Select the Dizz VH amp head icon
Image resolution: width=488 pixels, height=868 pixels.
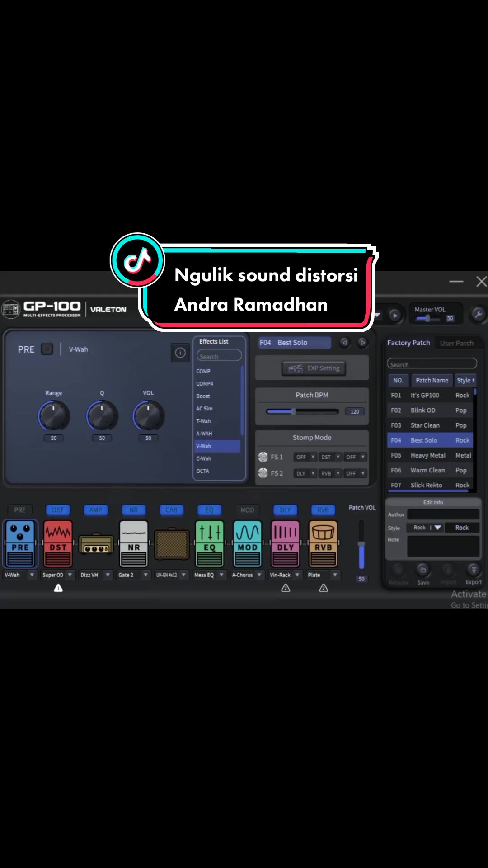(96, 544)
